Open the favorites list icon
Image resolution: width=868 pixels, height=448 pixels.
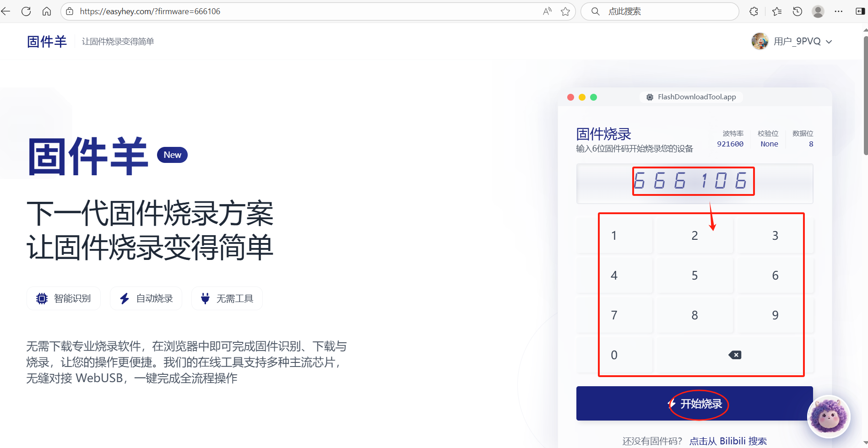(x=777, y=11)
